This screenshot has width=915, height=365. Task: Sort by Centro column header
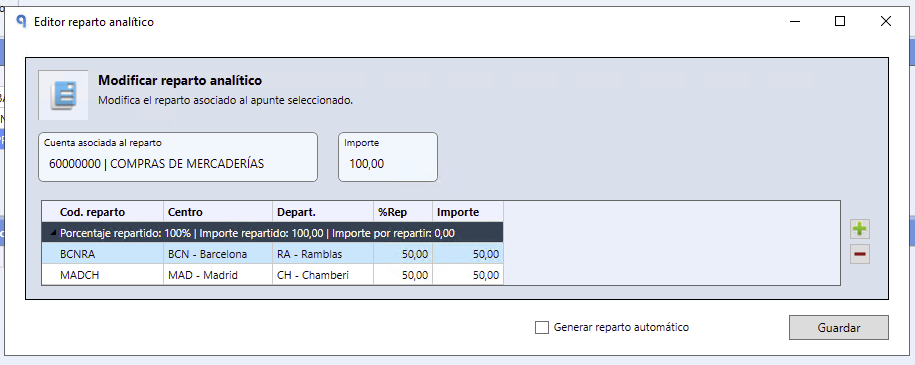click(x=218, y=212)
